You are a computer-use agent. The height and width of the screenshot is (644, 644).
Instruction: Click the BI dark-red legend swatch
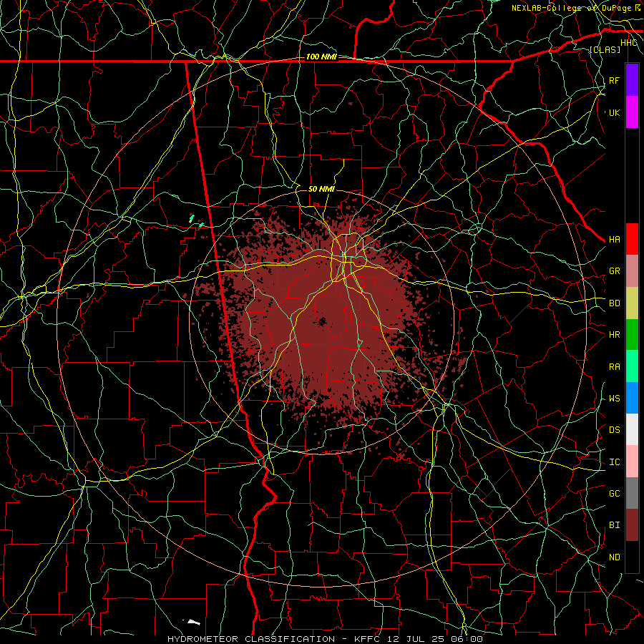[x=632, y=525]
